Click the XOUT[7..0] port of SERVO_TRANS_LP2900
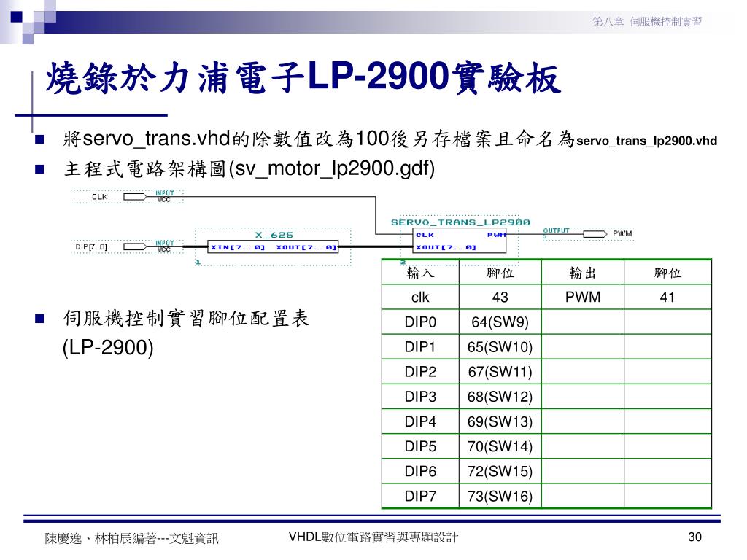Screen dimensions: 747x560 click(446, 247)
